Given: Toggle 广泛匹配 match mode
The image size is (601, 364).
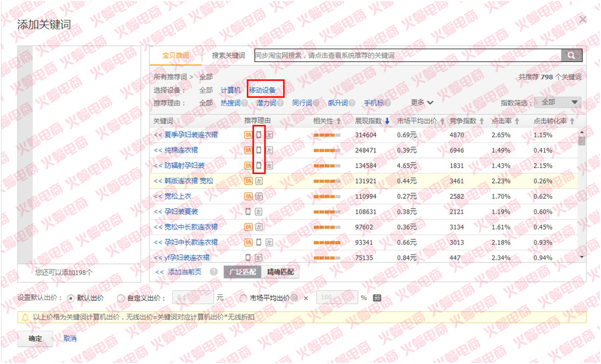Looking at the screenshot, I should [242, 272].
